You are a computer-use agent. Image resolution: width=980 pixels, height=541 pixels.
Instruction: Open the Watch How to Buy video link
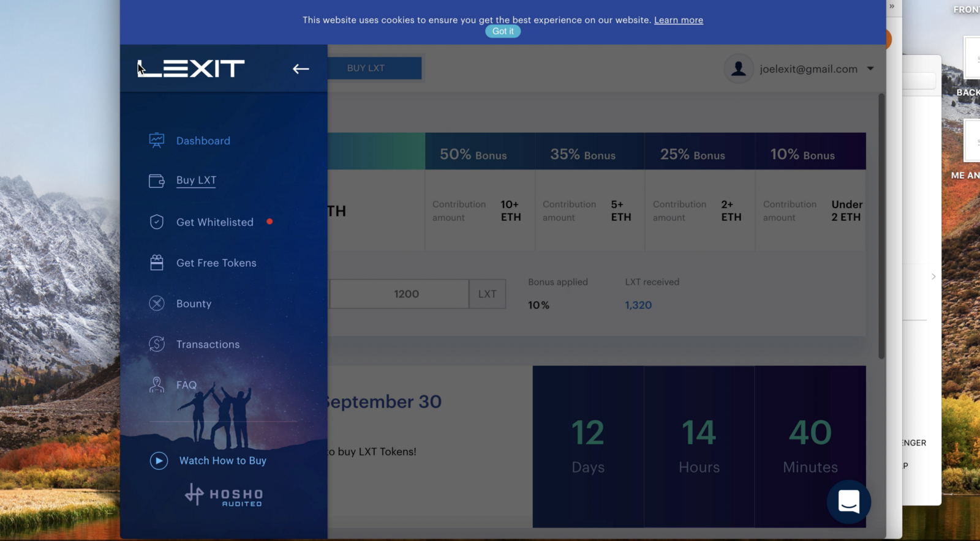coord(223,460)
